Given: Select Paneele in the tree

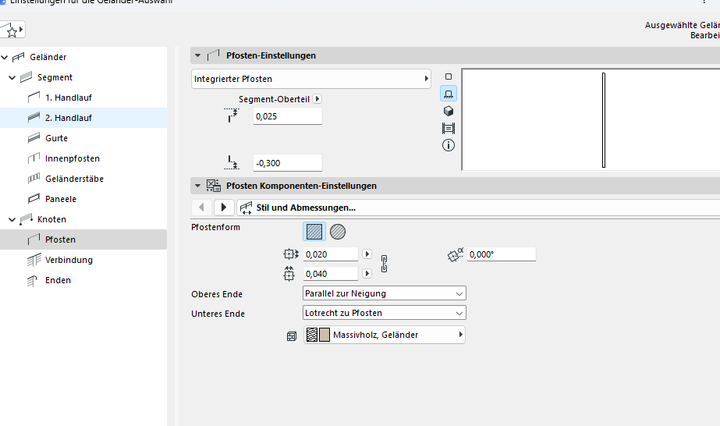Looking at the screenshot, I should [61, 199].
